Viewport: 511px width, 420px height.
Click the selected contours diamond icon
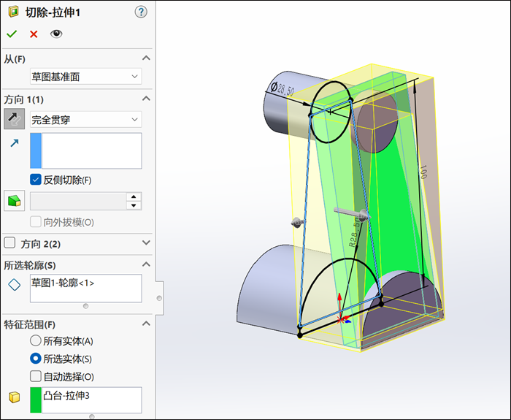pyautogui.click(x=14, y=285)
